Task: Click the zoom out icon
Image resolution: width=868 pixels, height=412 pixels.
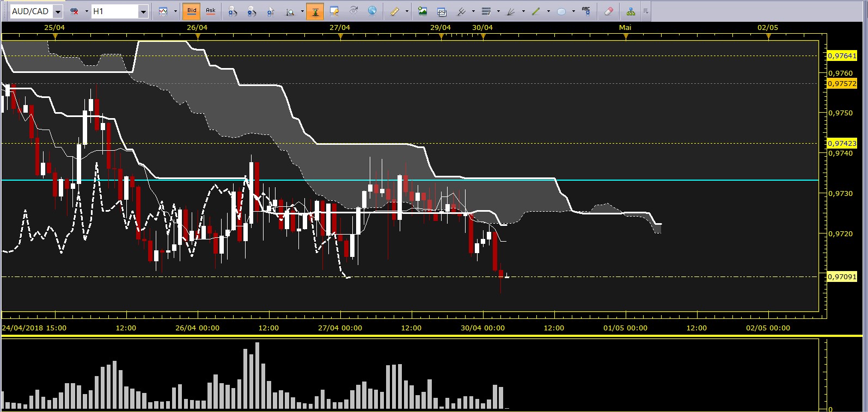Action: click(251, 11)
